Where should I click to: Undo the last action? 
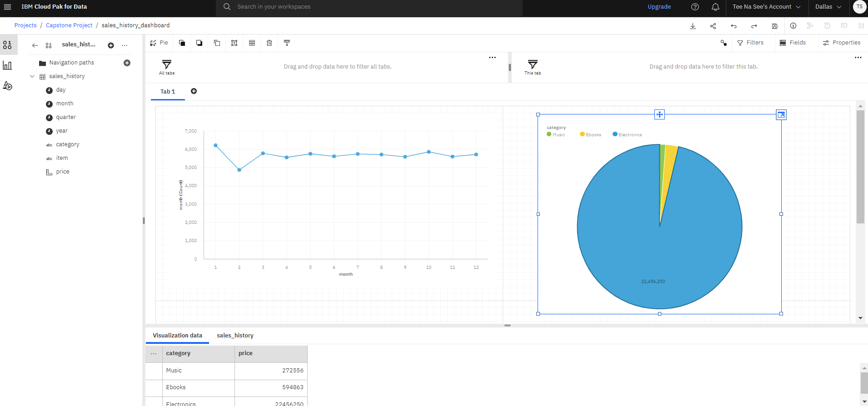tap(733, 26)
